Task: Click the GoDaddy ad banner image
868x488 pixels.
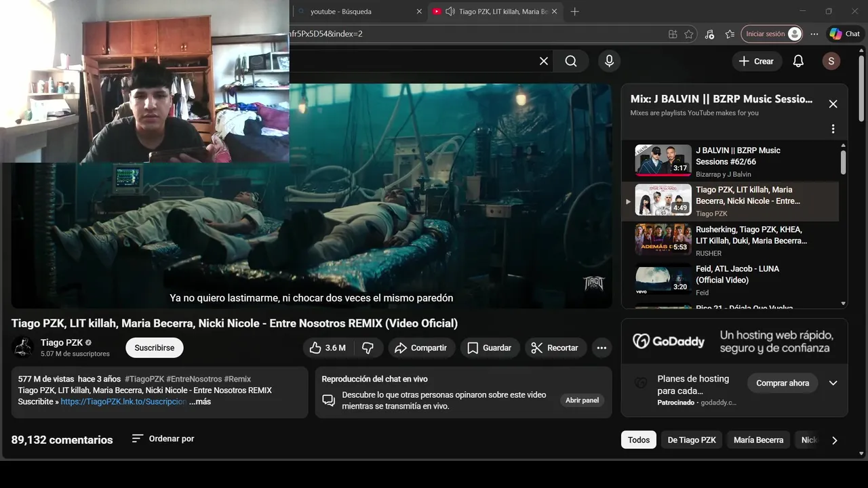Action: pos(734,341)
